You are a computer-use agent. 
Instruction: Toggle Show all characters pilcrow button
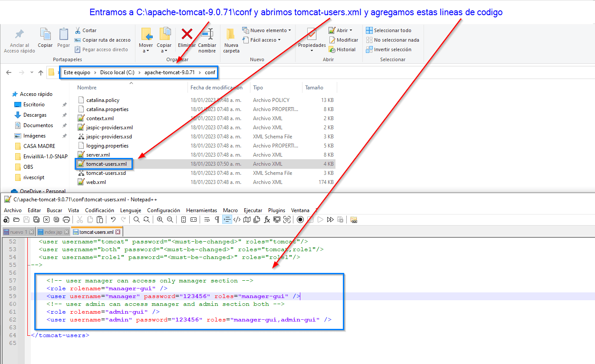click(217, 220)
